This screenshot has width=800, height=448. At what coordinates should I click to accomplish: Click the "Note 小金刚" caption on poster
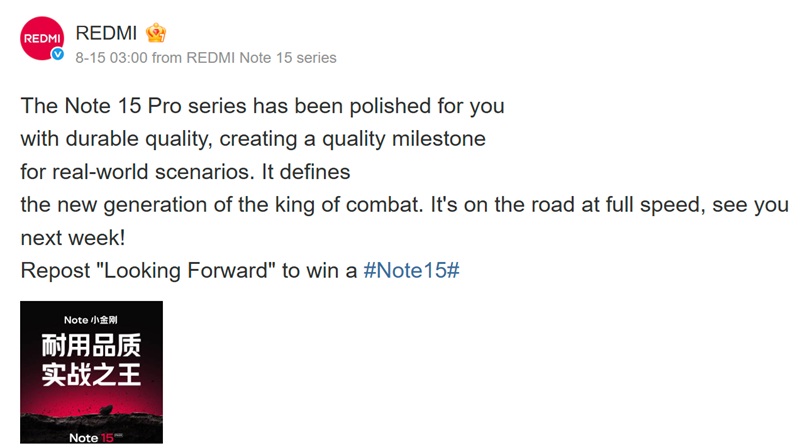click(90, 320)
